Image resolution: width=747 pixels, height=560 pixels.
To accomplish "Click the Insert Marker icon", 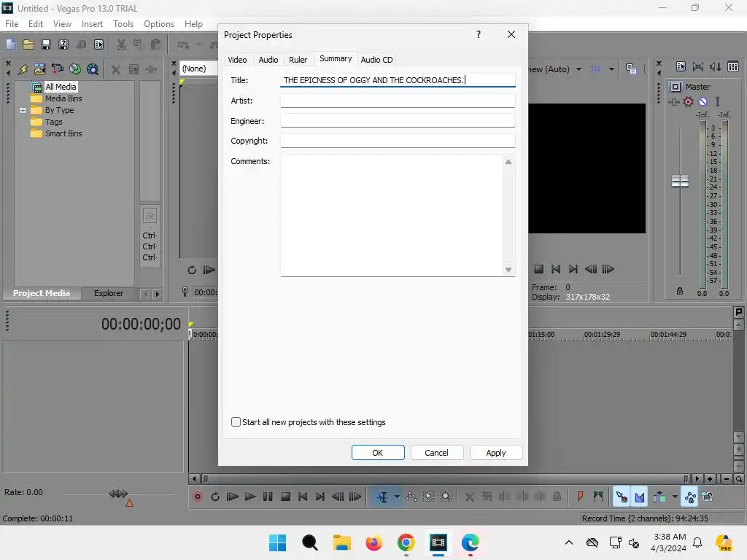I will coord(580,497).
